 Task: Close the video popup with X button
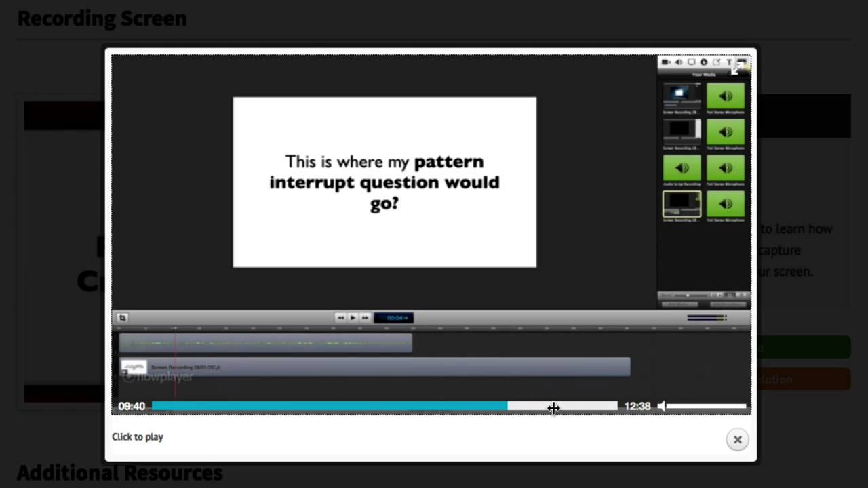click(x=738, y=439)
